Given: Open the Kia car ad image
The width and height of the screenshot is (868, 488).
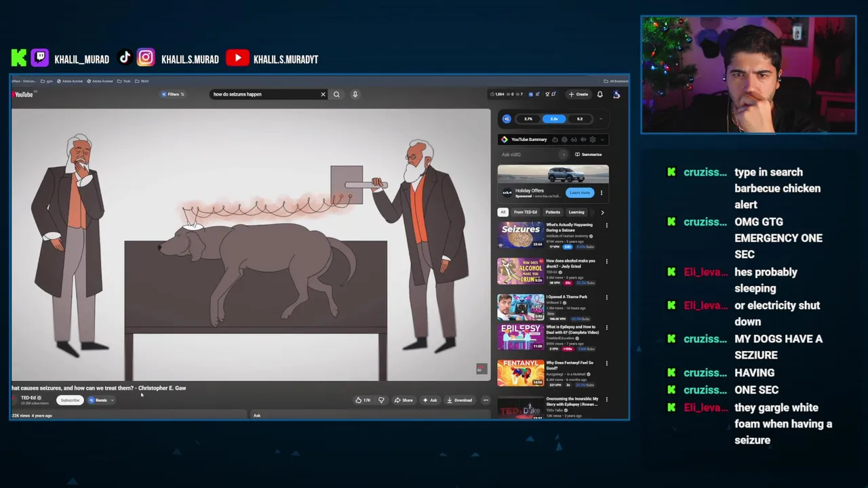Looking at the screenshot, I should pos(553,174).
